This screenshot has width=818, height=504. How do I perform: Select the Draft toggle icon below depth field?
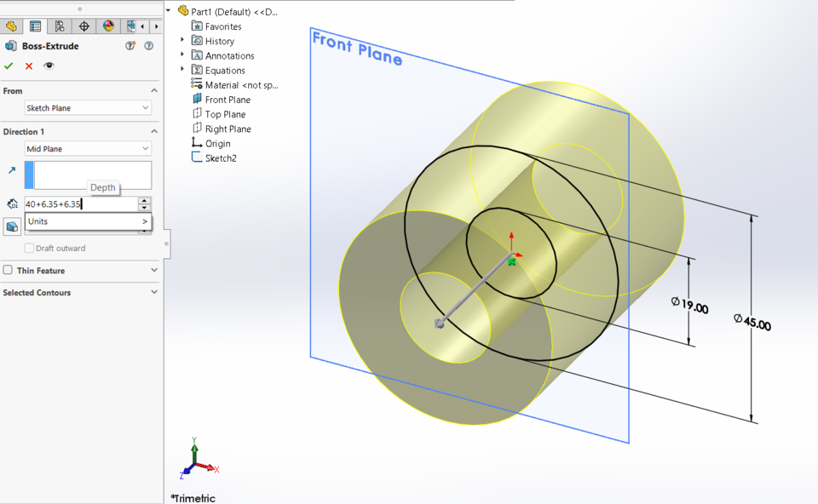click(x=12, y=226)
